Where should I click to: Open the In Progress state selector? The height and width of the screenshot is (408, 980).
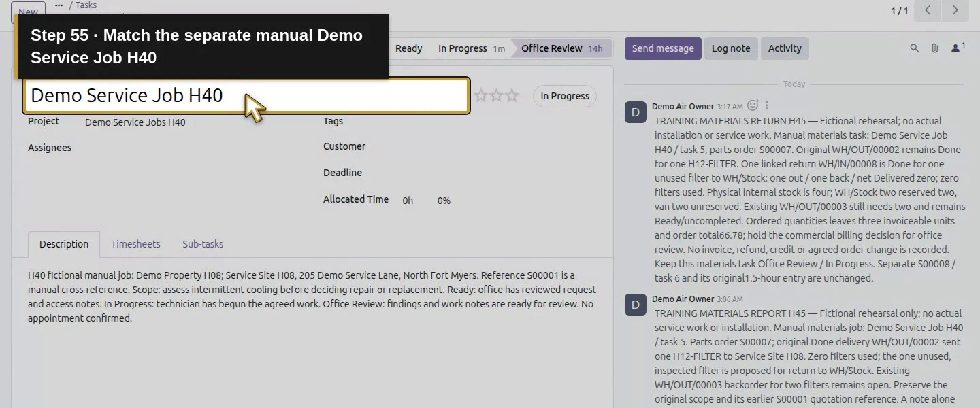point(565,96)
